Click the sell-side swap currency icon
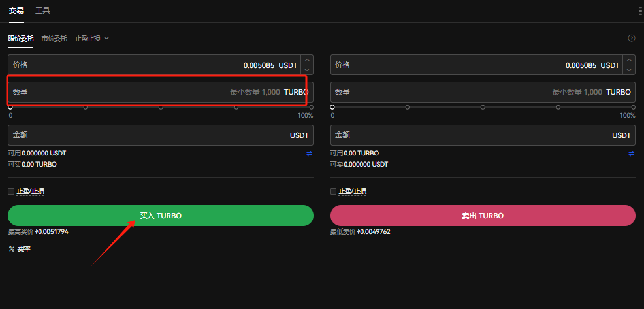The width and height of the screenshot is (644, 309). point(632,154)
